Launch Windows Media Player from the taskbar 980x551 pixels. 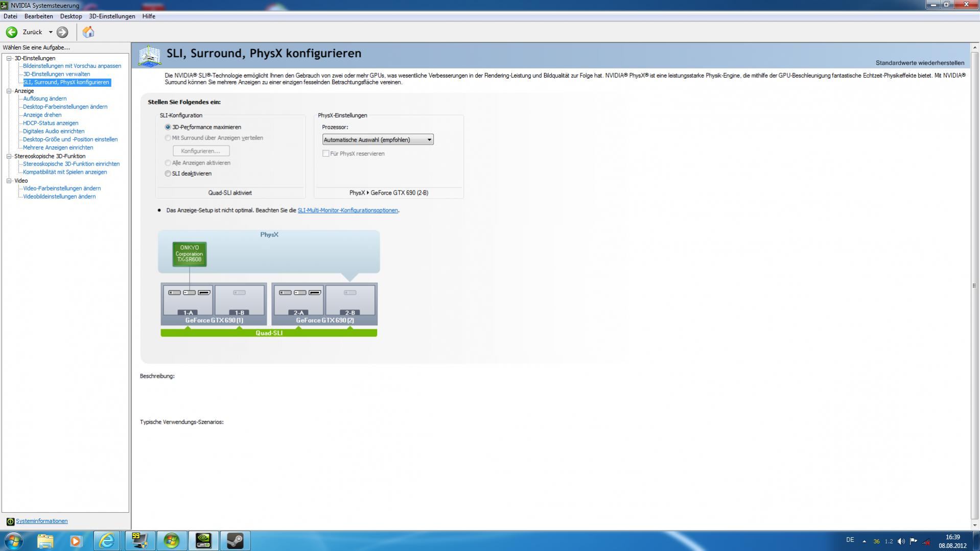point(76,541)
